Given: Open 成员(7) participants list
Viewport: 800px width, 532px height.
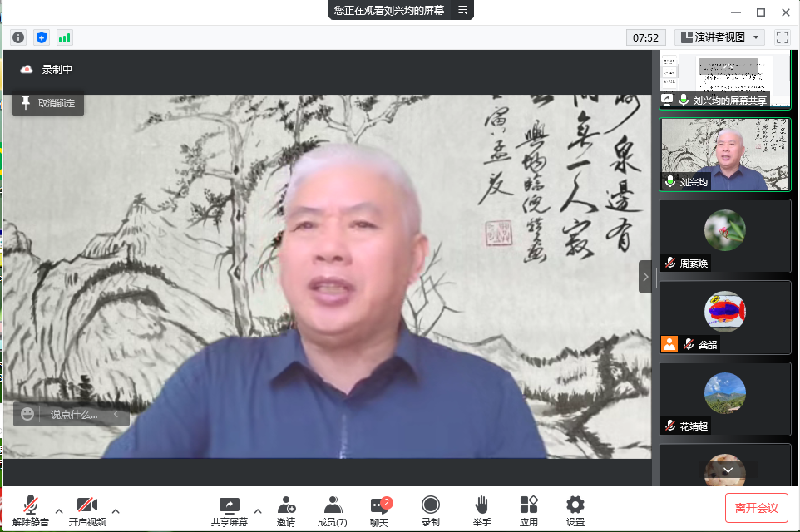Looking at the screenshot, I should click(333, 511).
